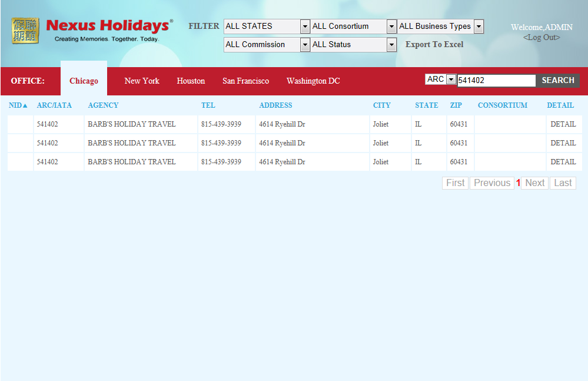Click the SEARCH button
The image size is (588, 381).
click(x=557, y=80)
